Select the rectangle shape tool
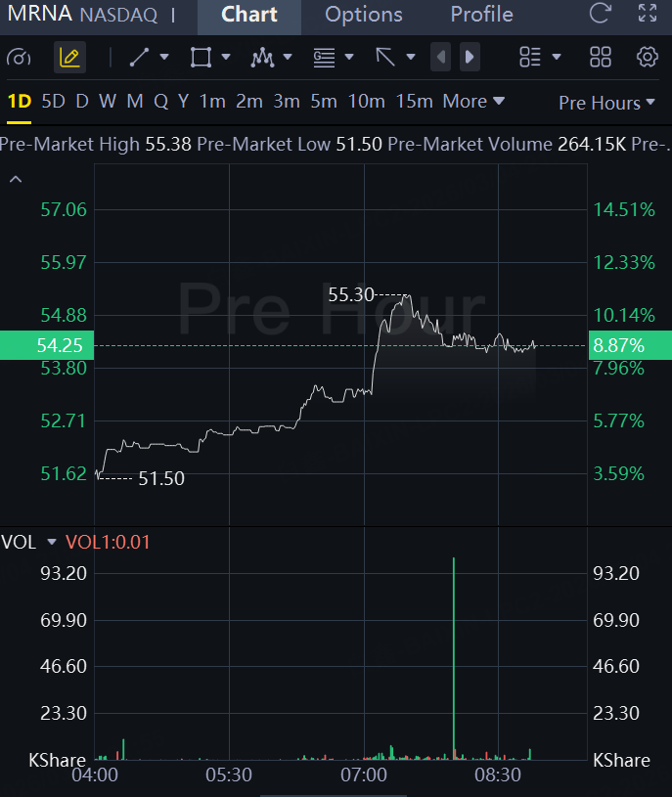The image size is (672, 797). 201,58
